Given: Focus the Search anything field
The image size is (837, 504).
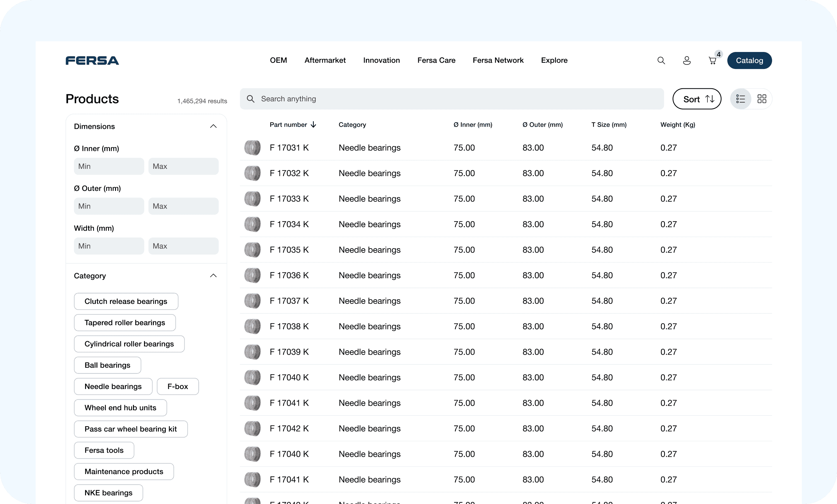Looking at the screenshot, I should [452, 99].
